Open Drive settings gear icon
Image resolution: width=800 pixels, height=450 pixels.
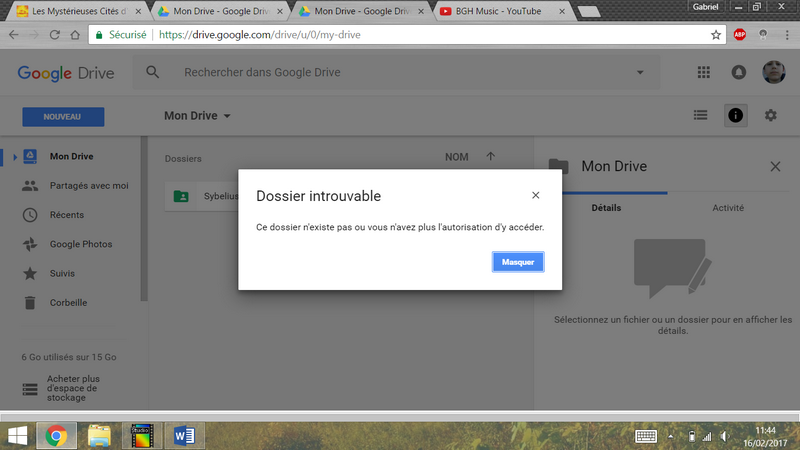(770, 116)
